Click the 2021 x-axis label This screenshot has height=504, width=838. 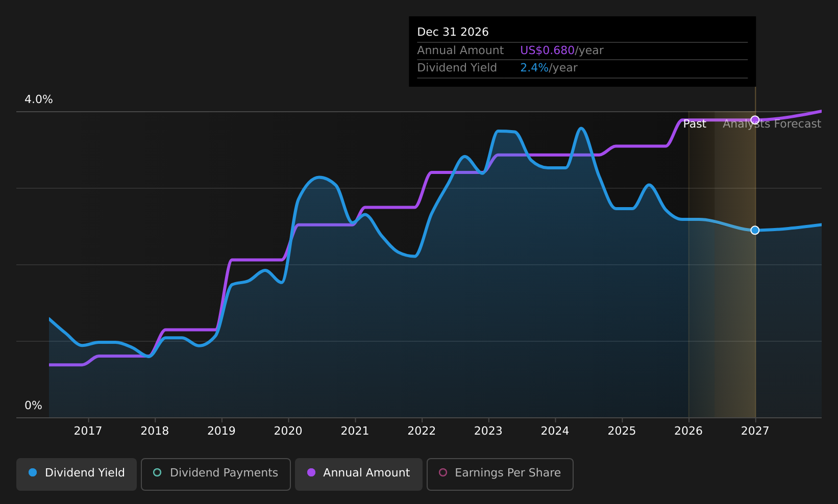click(x=355, y=431)
